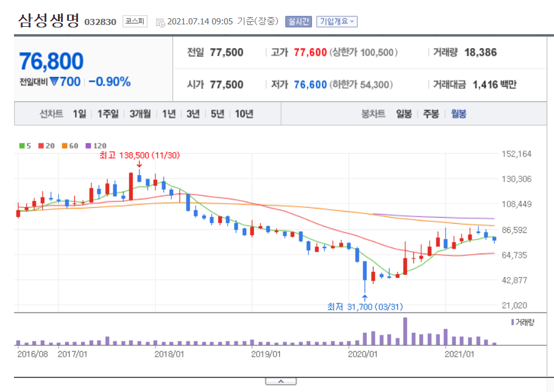Open the 기업개요 dropdown

(x=336, y=21)
